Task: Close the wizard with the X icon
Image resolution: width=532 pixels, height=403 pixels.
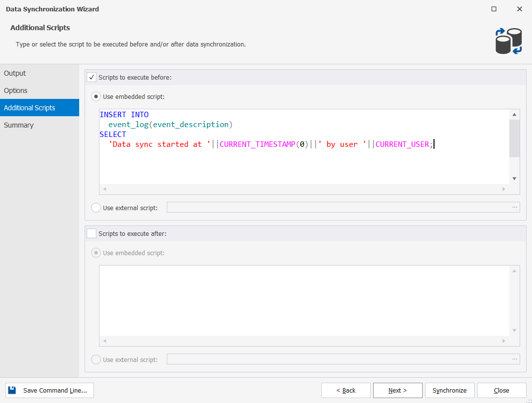Action: pos(520,9)
